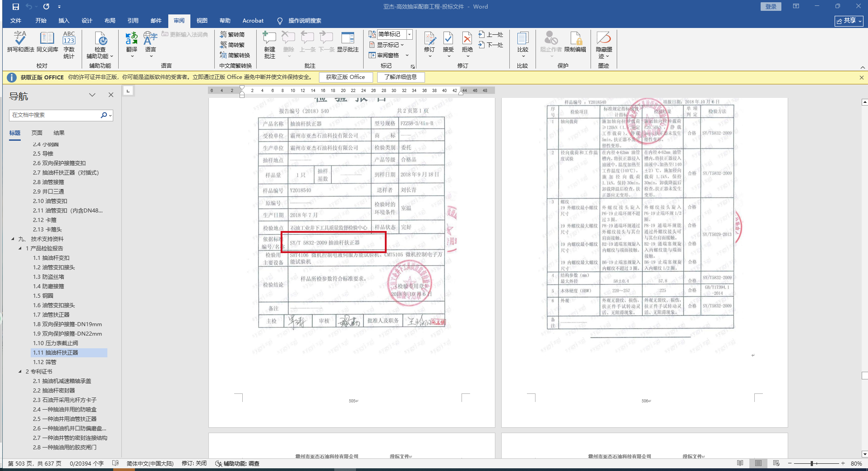Screen dimensions: 868x471
Task: Open the 同义词库 thesaurus
Action: pyautogui.click(x=47, y=42)
